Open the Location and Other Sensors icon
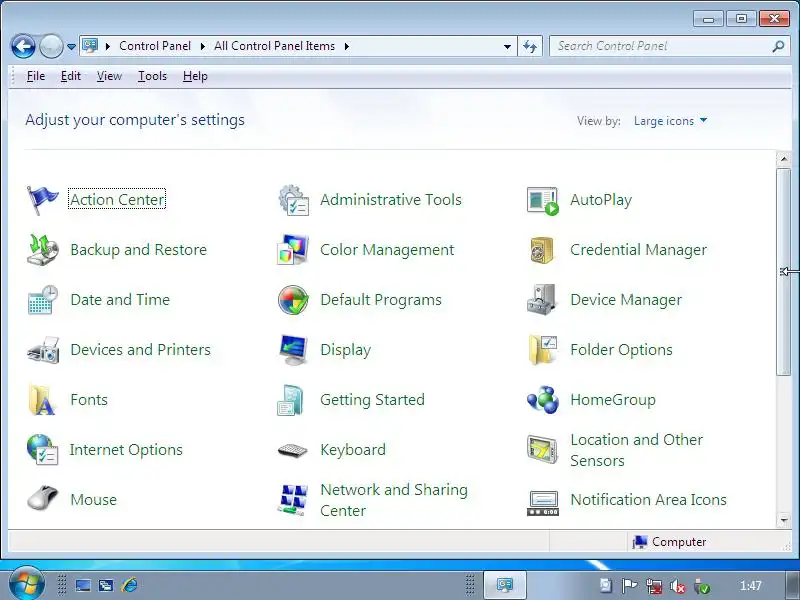The width and height of the screenshot is (800, 600). click(x=542, y=449)
